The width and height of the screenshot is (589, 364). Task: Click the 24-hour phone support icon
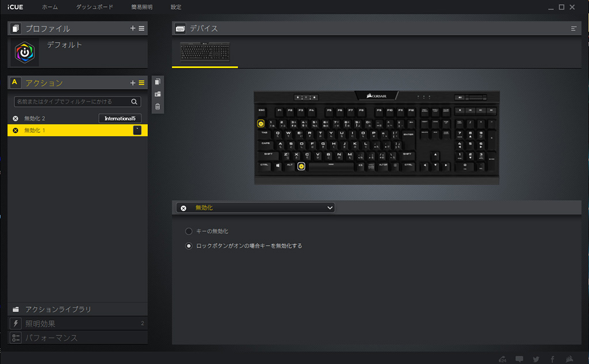[502, 359]
